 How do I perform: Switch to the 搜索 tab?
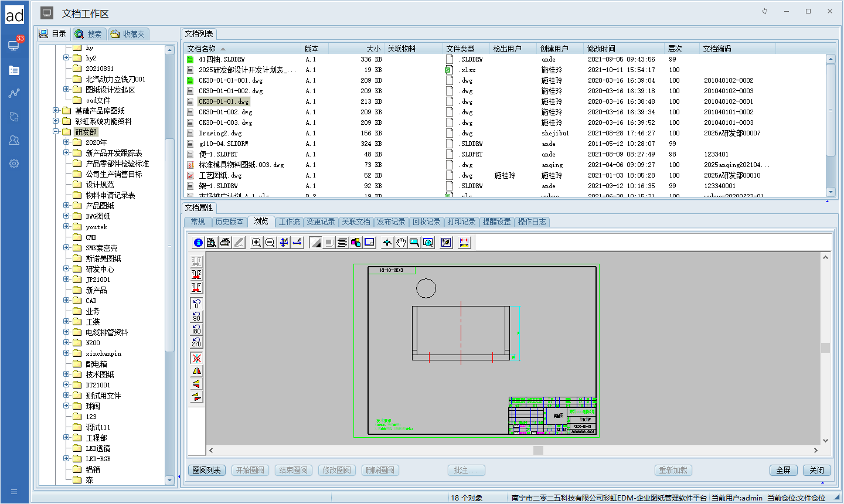coord(89,34)
